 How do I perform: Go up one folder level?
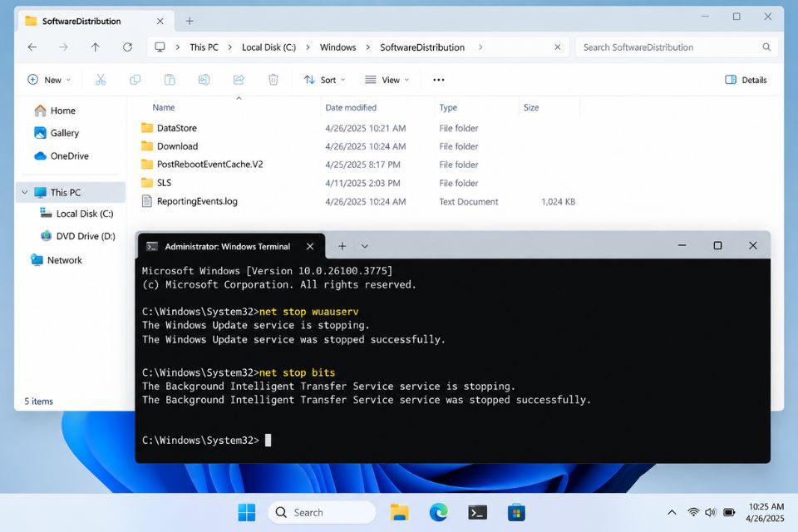coord(95,47)
